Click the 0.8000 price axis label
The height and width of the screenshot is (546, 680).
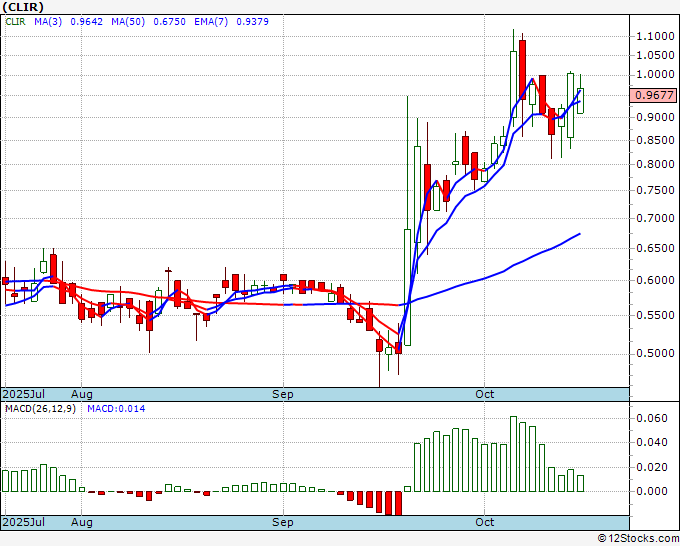[x=655, y=164]
